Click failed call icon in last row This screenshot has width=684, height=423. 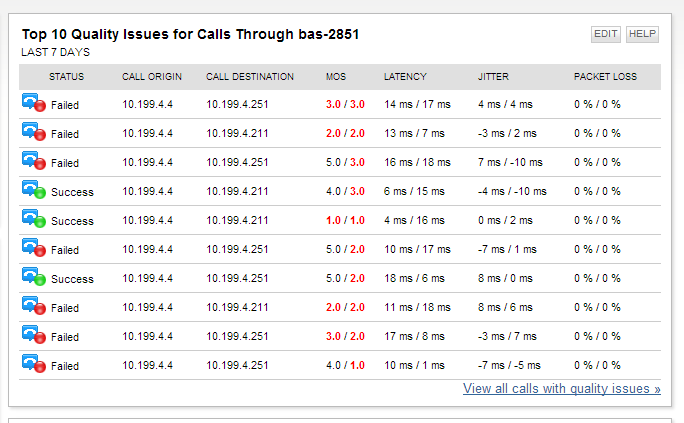(34, 364)
